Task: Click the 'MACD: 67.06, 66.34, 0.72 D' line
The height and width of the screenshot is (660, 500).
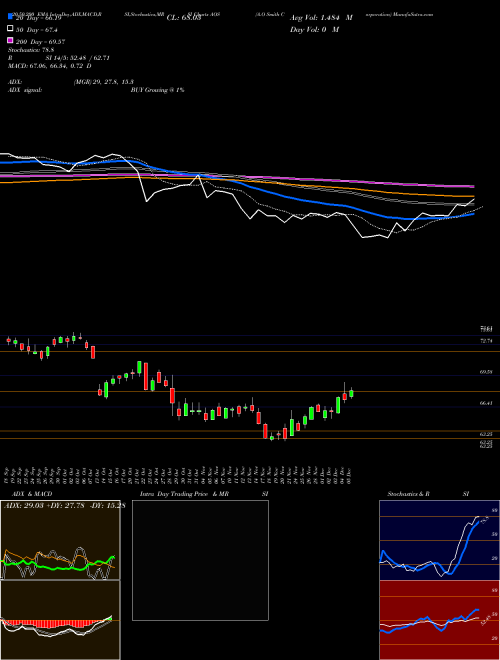Action: click(50, 66)
